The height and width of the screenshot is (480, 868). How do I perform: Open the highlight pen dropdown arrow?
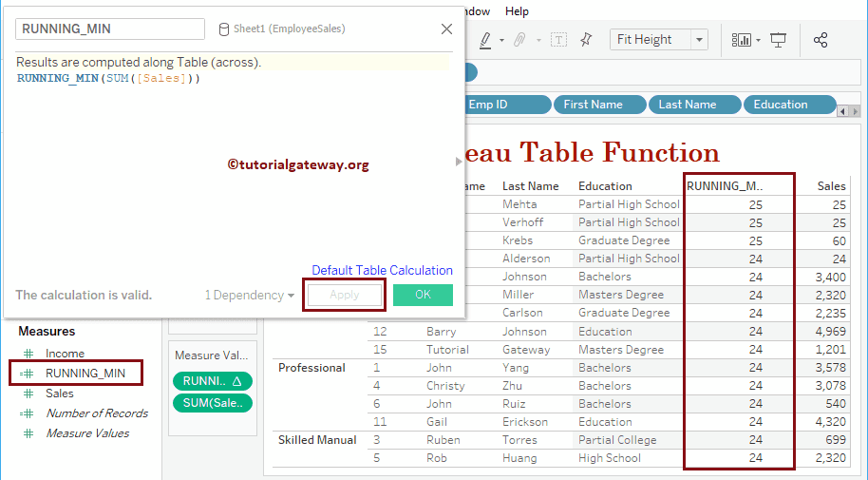[501, 41]
